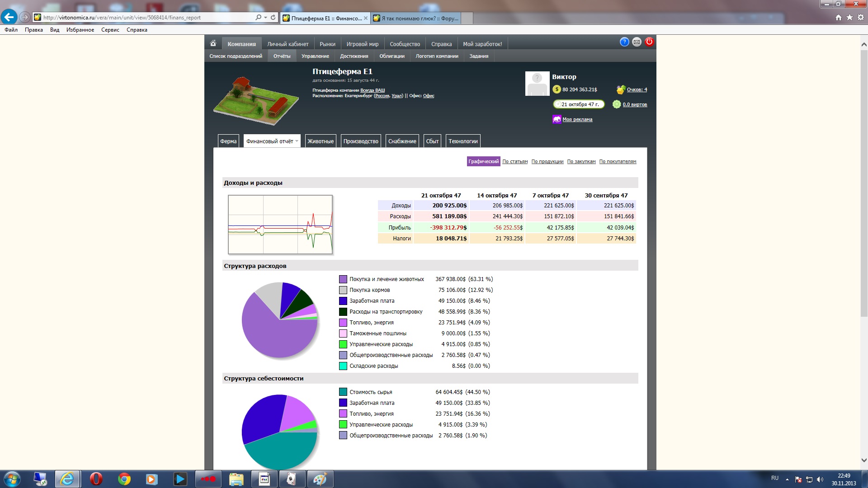Click the page refresh icon in address bar

(273, 18)
